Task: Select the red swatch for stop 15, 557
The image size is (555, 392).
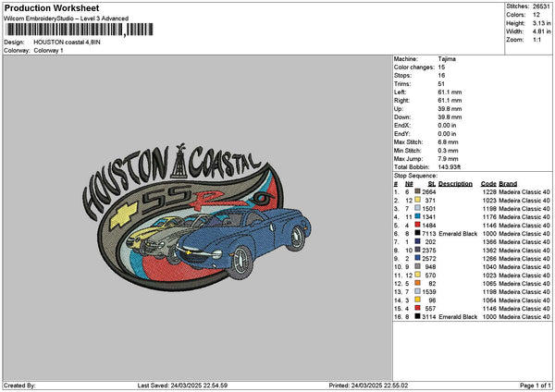Action: point(417,308)
